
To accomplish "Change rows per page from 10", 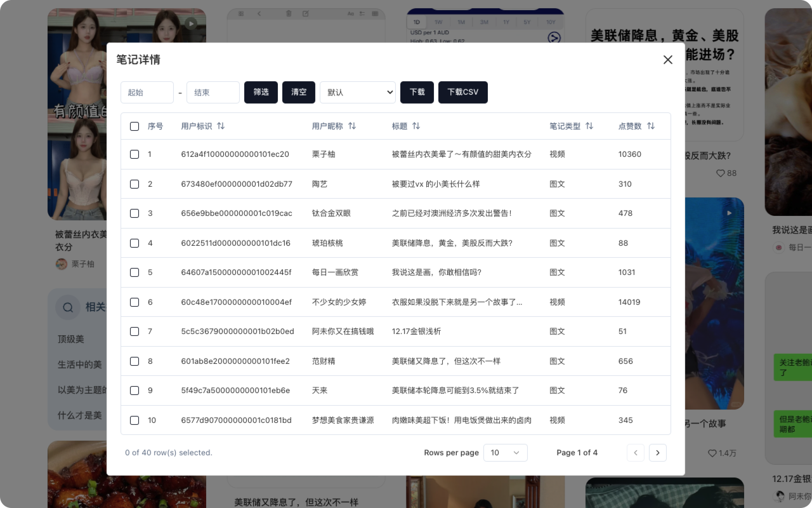I will tap(506, 453).
